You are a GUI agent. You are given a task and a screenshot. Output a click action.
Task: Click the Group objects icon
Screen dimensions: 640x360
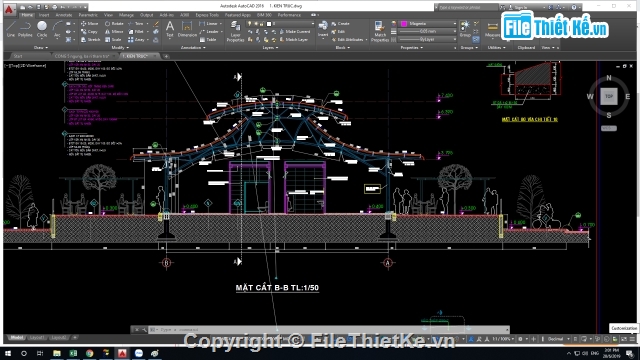[465, 29]
